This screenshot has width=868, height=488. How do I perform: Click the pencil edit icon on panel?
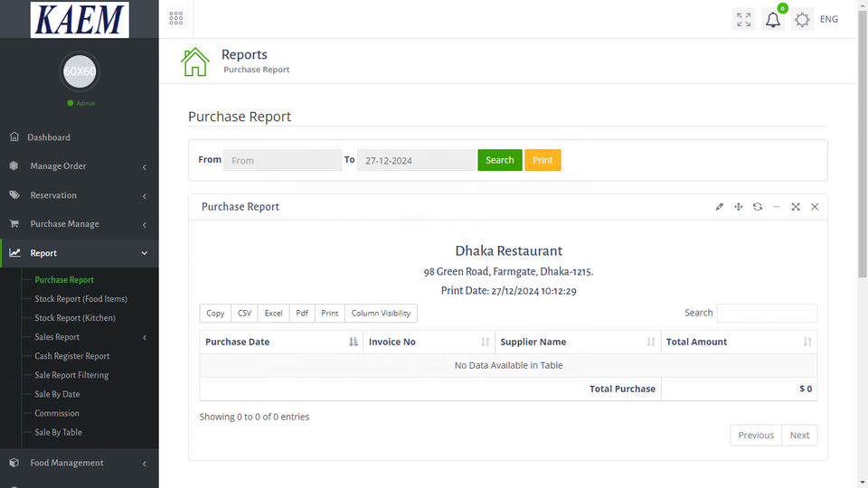(720, 207)
